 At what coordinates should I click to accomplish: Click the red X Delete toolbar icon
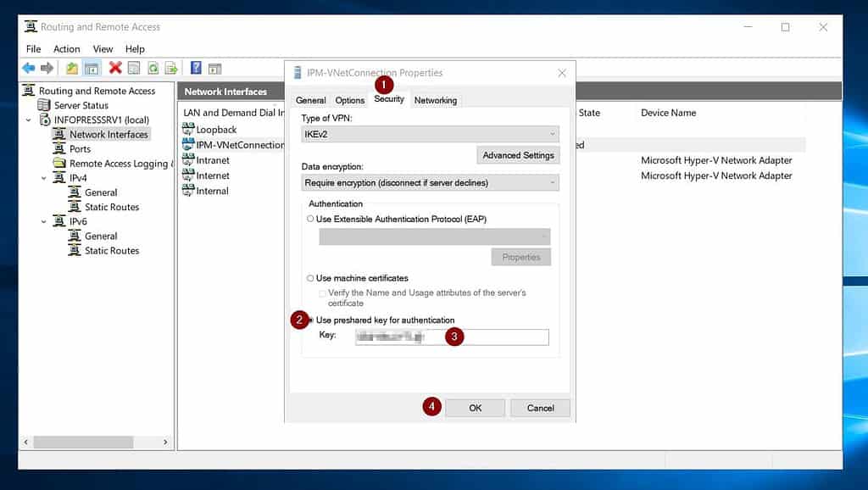coord(115,68)
